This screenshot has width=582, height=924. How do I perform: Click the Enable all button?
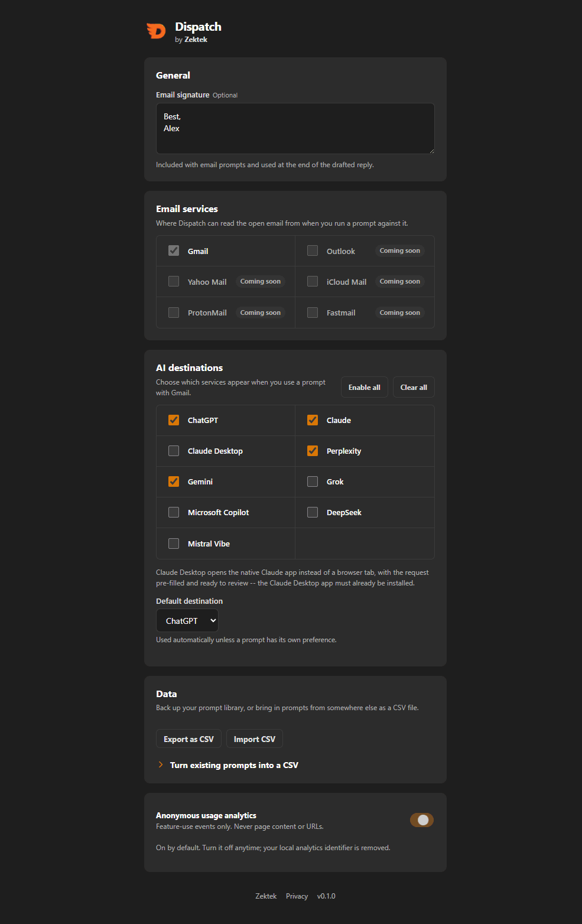[x=365, y=387]
